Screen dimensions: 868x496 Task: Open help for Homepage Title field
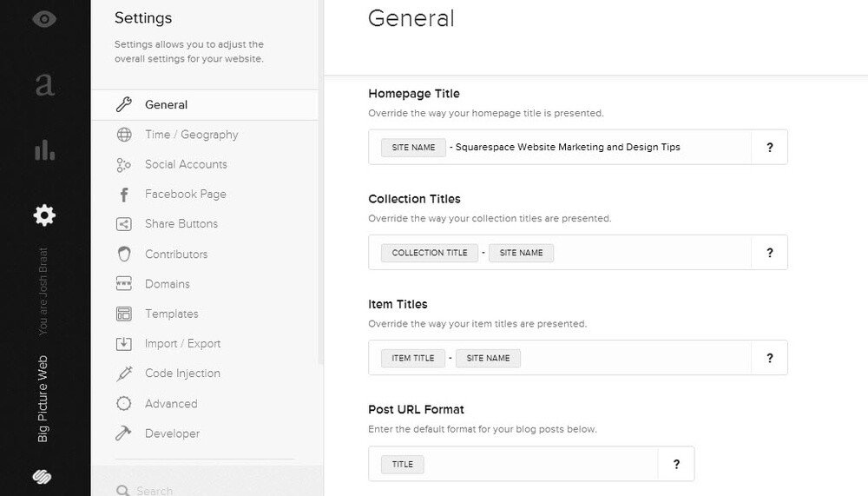click(769, 148)
